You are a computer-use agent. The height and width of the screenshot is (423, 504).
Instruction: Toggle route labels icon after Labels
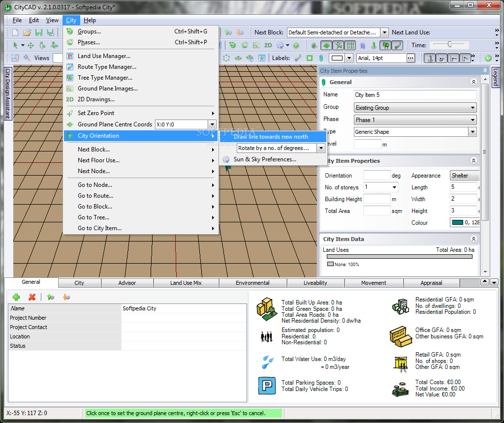click(x=298, y=58)
